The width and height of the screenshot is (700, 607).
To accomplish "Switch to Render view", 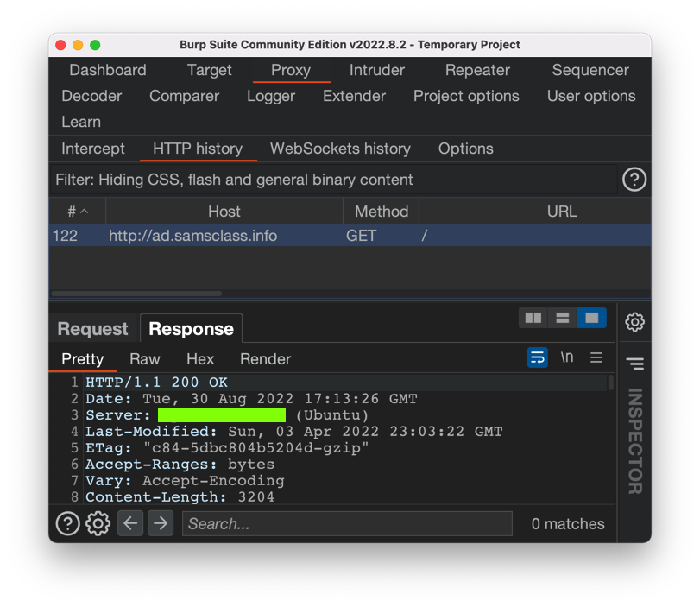I will pos(266,359).
